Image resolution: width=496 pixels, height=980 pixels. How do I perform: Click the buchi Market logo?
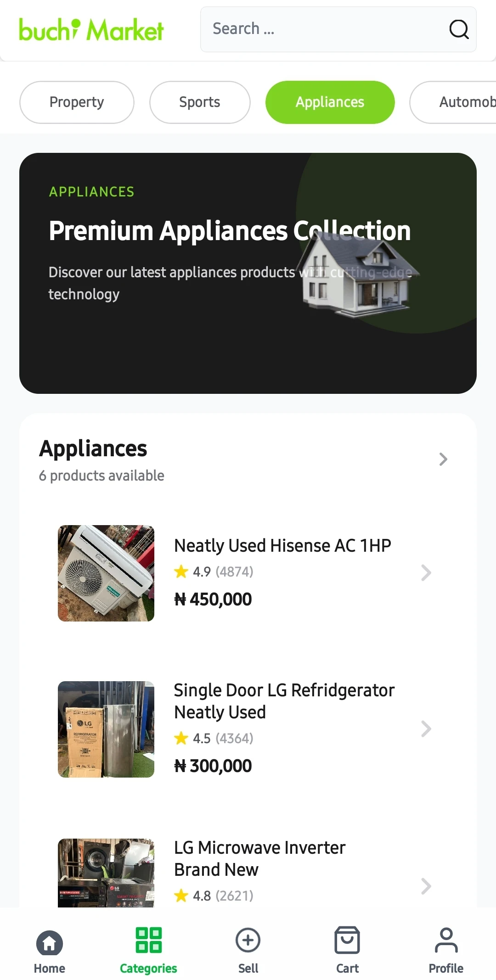(x=91, y=30)
